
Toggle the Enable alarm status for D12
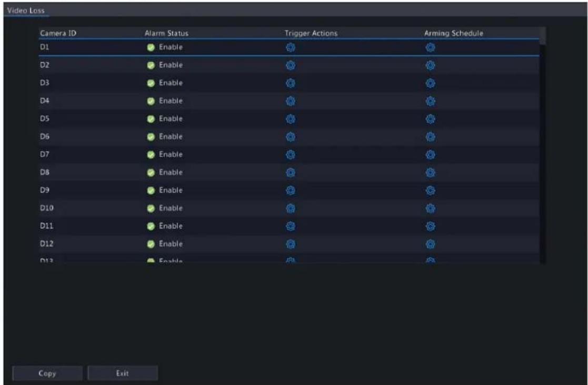[x=151, y=244]
